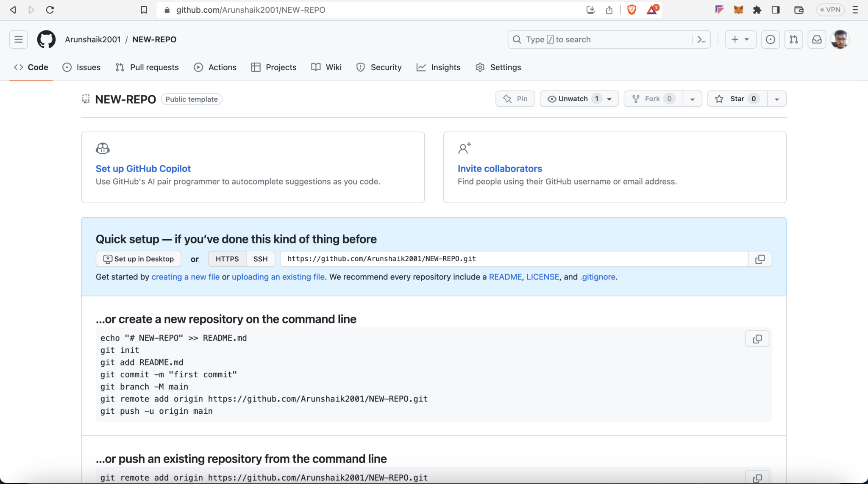Switch the clone URL to HTTPS
Image resolution: width=868 pixels, height=484 pixels.
(x=227, y=259)
